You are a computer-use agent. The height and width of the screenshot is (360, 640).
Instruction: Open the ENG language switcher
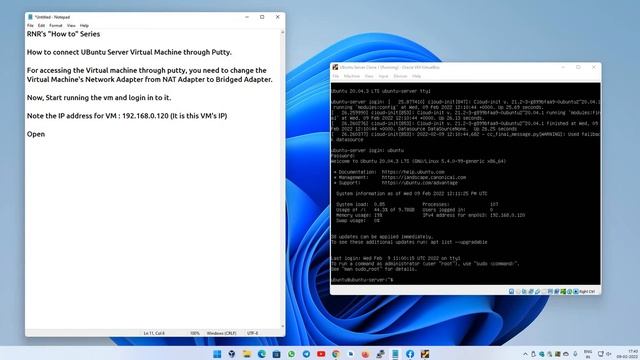(x=588, y=354)
